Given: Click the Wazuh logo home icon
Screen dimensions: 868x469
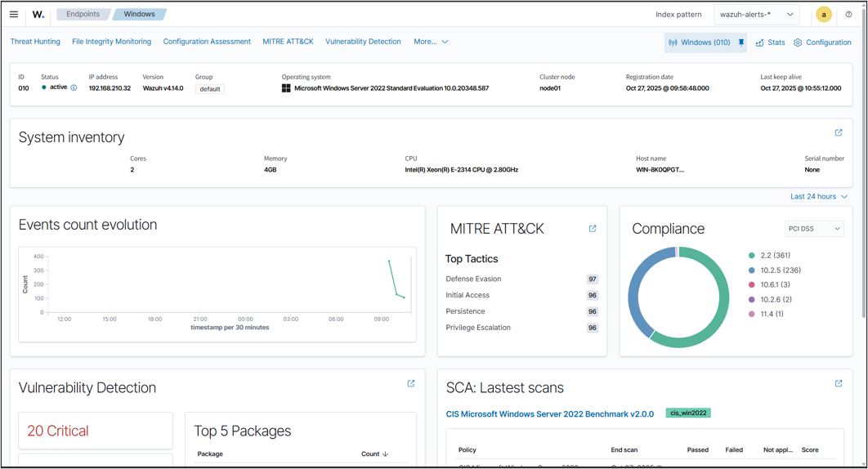Looking at the screenshot, I should coord(38,15).
